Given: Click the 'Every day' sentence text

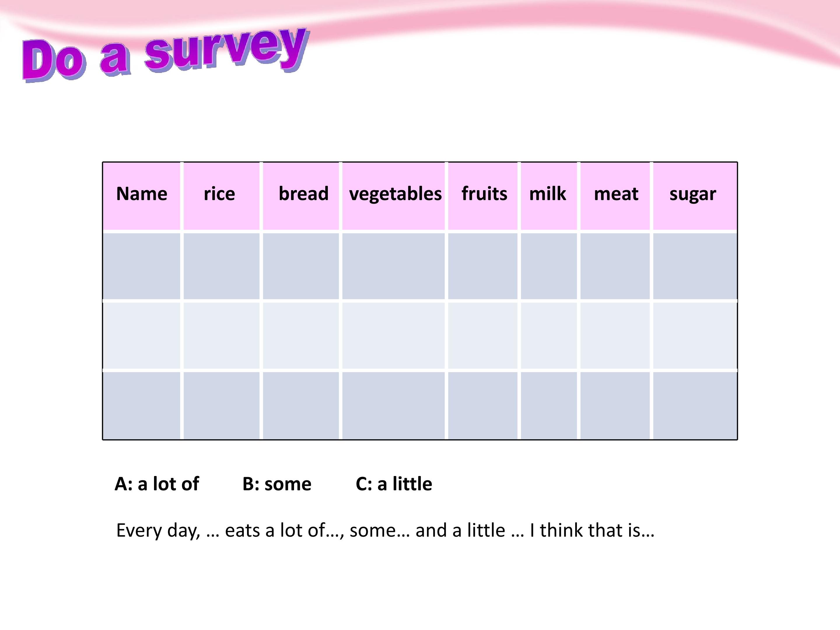Looking at the screenshot, I should (x=385, y=530).
